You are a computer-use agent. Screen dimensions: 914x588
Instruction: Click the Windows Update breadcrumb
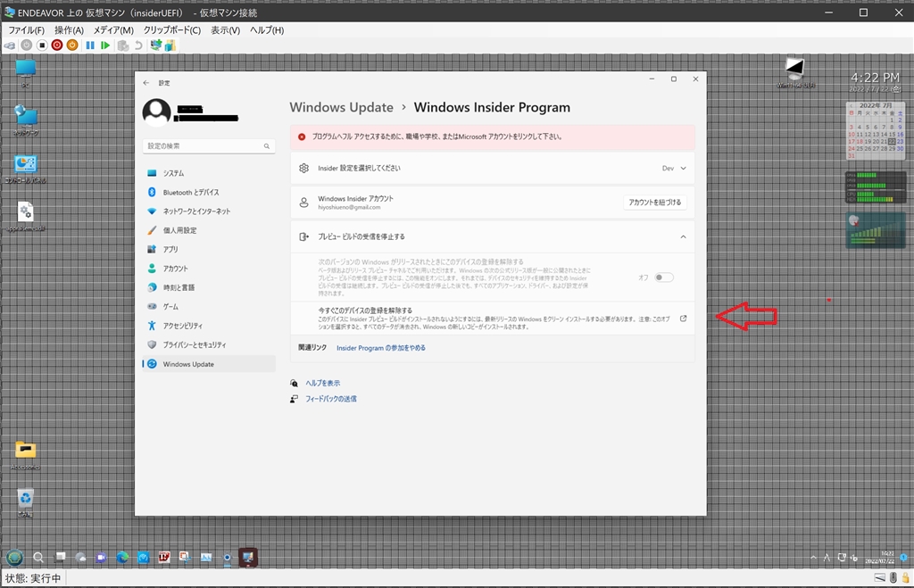342,108
